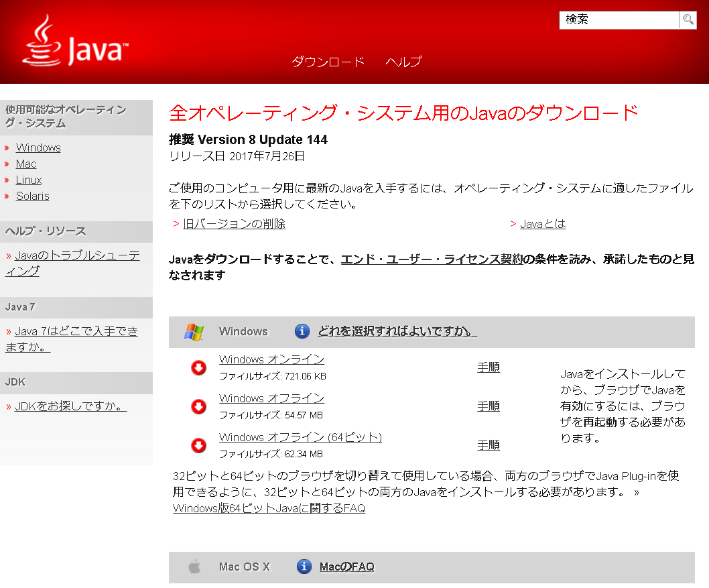Click the search magnifier icon

click(x=688, y=20)
